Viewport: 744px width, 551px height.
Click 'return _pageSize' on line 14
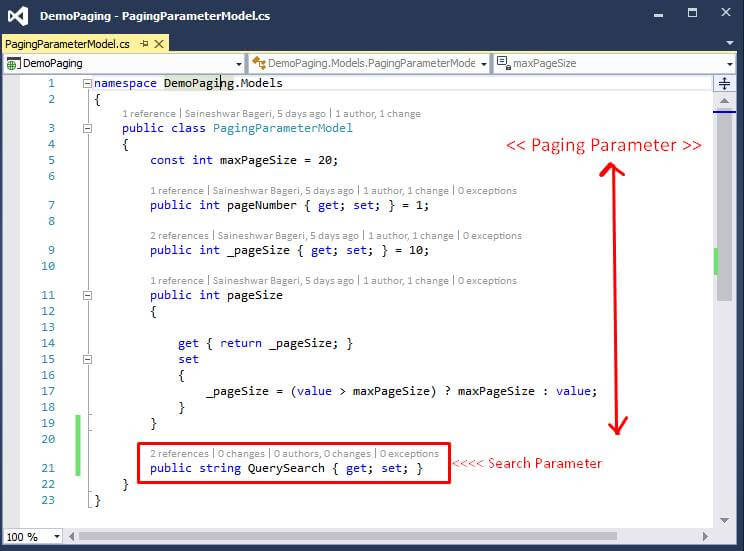click(275, 344)
